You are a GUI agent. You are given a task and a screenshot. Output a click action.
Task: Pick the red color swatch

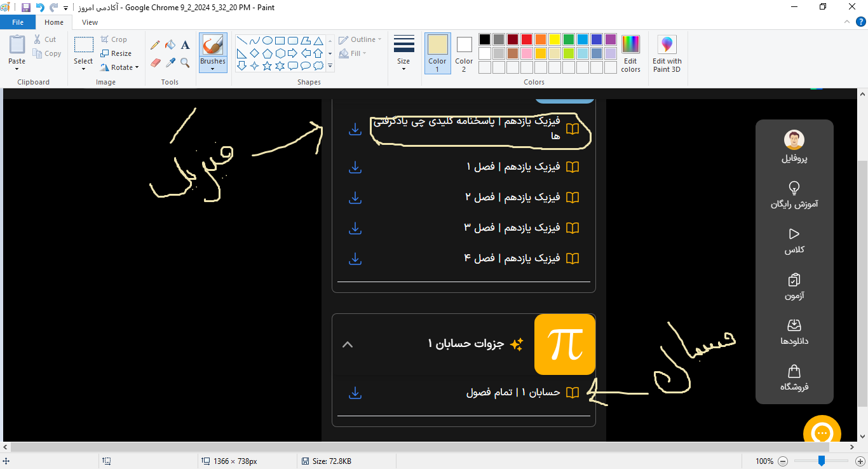pyautogui.click(x=527, y=39)
